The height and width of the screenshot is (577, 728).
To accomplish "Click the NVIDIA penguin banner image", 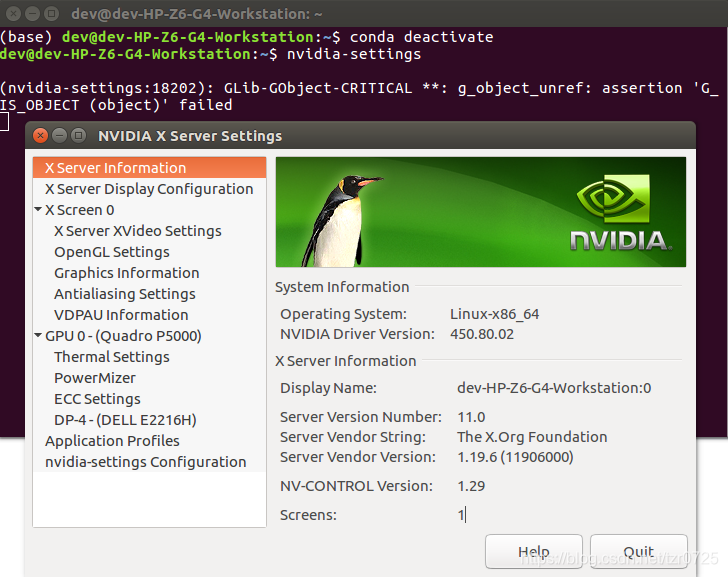I will point(481,212).
